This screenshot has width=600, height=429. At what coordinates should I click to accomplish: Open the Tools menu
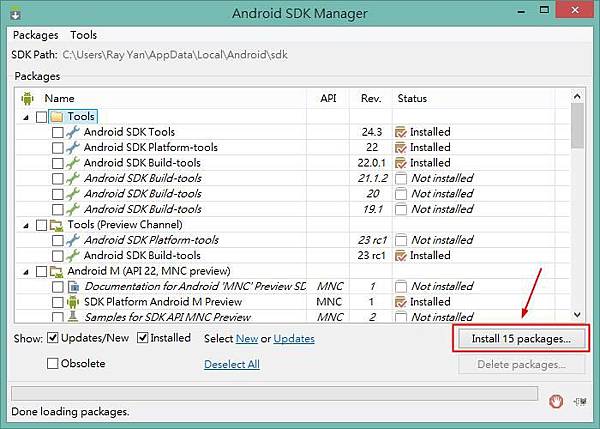83,35
